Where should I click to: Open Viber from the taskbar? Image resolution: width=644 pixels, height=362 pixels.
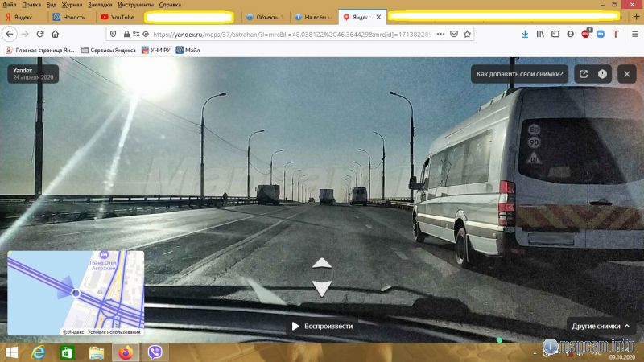[152, 352]
